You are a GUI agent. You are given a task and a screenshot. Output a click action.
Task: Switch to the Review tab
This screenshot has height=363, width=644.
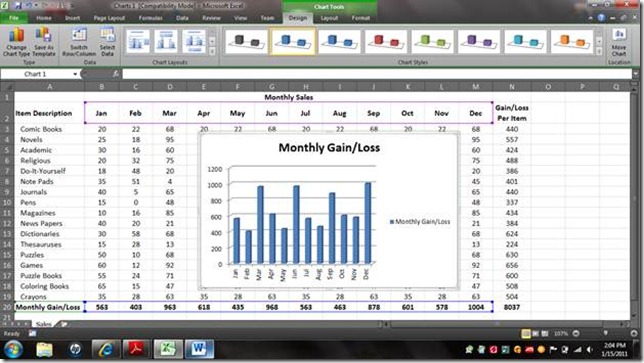pos(211,18)
